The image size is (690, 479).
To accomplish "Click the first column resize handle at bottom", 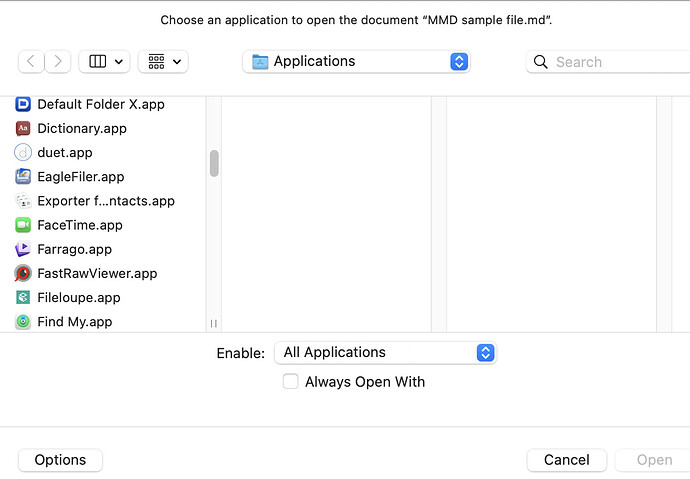I will click(x=214, y=324).
